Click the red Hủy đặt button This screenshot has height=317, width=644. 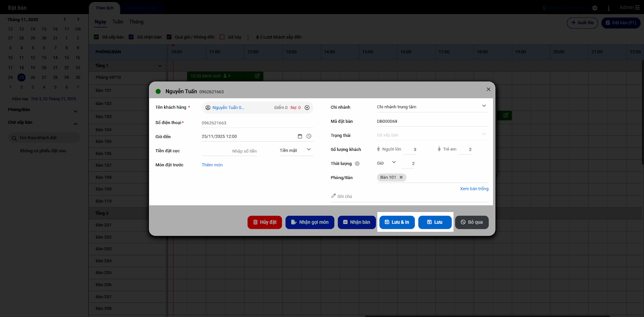(265, 222)
